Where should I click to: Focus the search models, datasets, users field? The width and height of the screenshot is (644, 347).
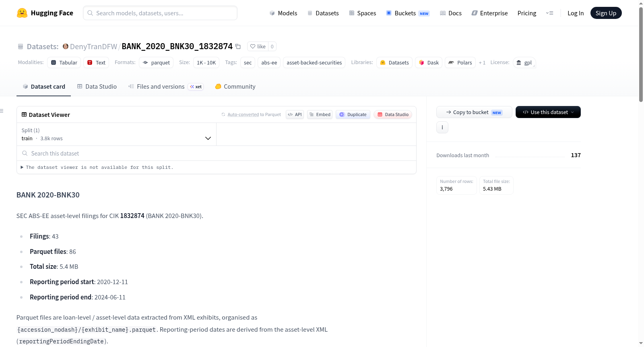click(x=160, y=13)
